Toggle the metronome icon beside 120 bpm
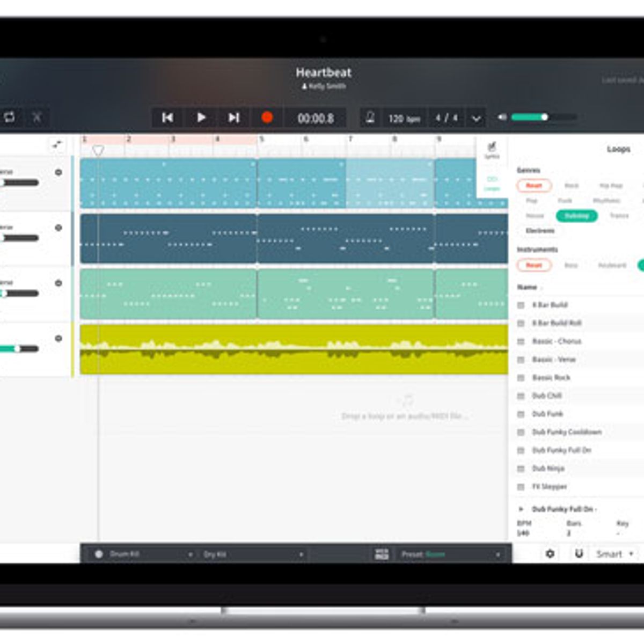 tap(370, 118)
